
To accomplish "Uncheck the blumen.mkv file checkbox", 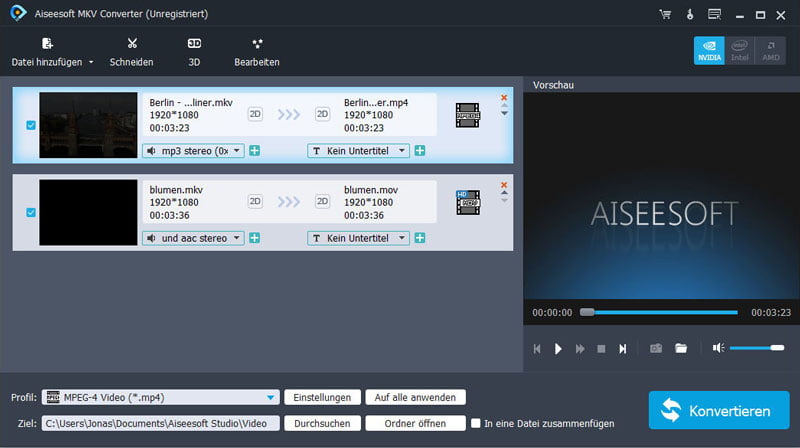I will click(x=31, y=212).
